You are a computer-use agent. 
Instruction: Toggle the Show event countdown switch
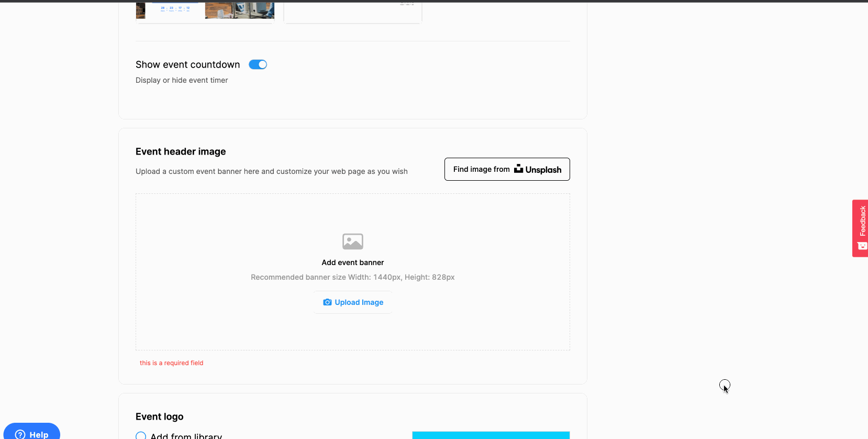258,64
